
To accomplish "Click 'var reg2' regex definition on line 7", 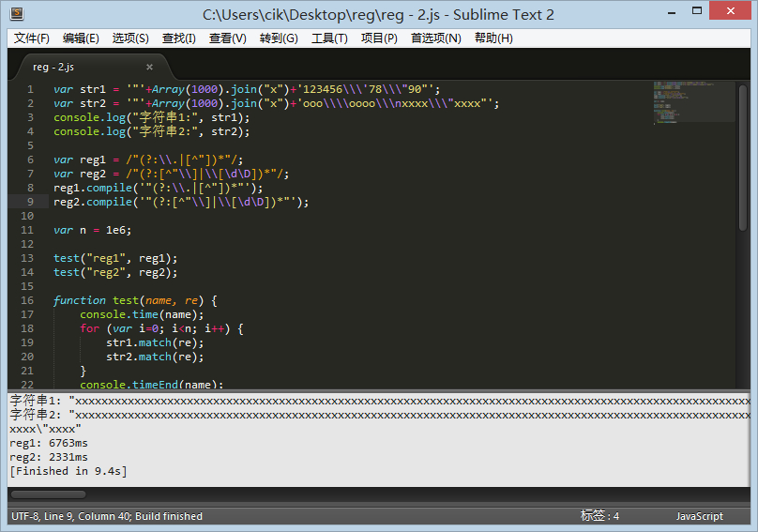I will point(171,174).
